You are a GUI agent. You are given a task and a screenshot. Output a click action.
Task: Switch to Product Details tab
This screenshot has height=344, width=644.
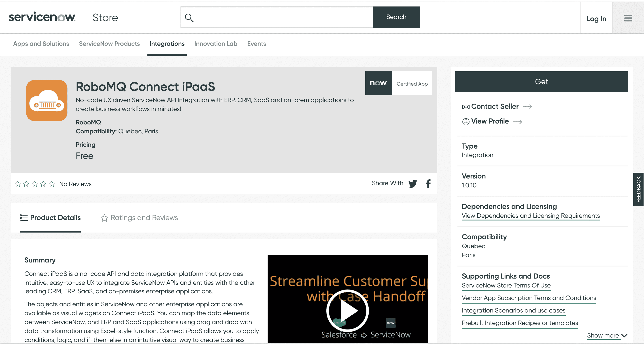pos(50,218)
